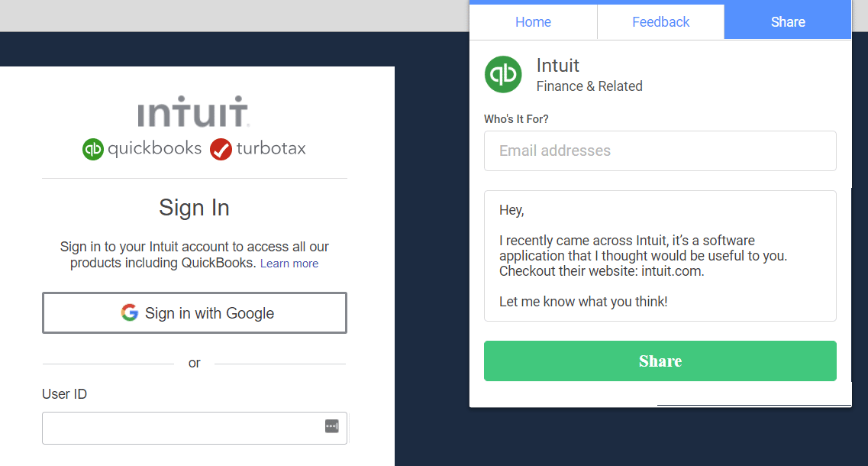
Task: Click inside the User ID field
Action: 176,427
